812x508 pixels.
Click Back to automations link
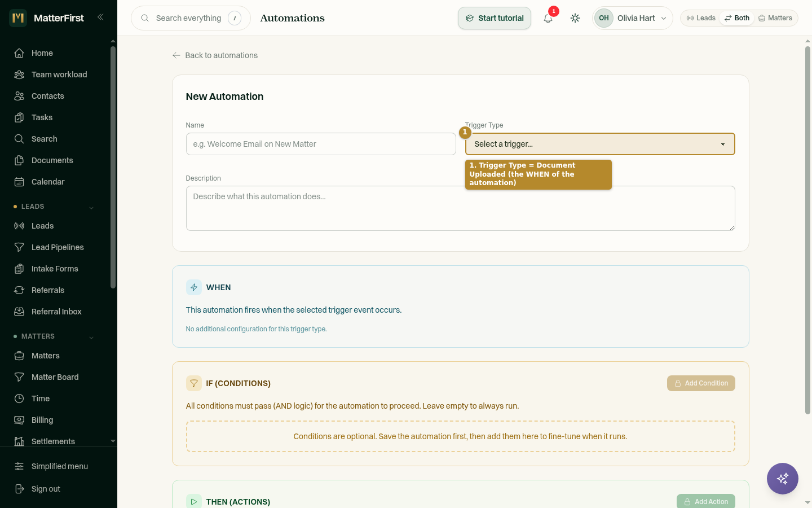tap(215, 55)
